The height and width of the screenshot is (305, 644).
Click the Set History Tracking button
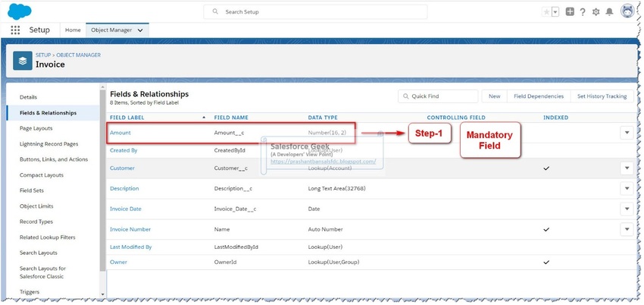point(602,96)
